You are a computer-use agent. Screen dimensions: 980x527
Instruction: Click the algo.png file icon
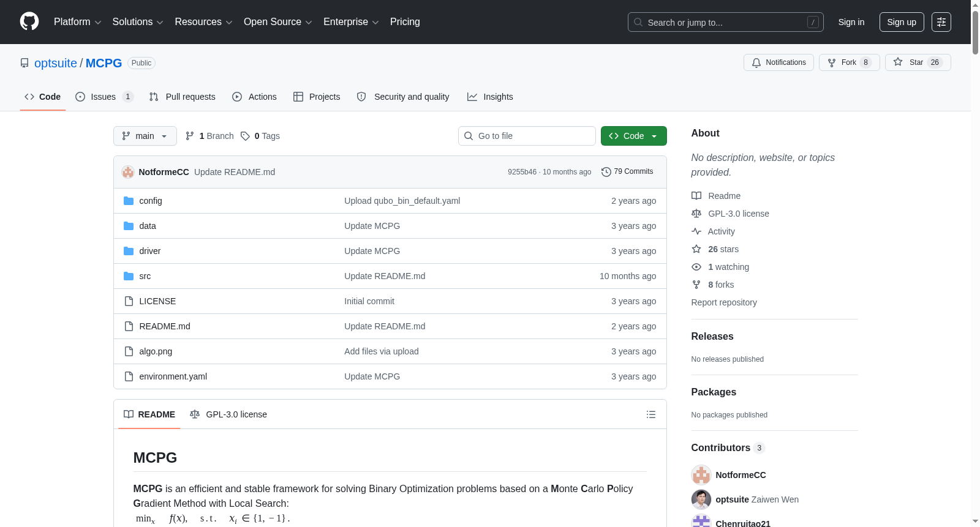click(x=129, y=351)
